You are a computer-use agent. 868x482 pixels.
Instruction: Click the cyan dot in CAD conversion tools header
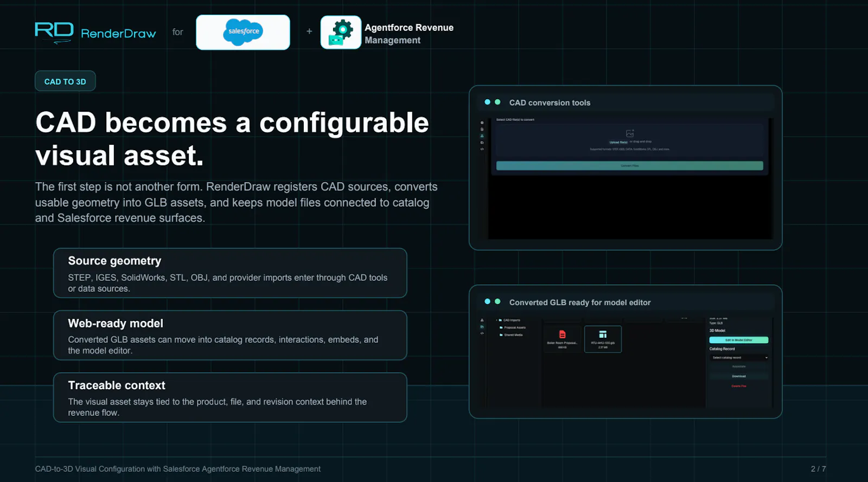pyautogui.click(x=487, y=102)
